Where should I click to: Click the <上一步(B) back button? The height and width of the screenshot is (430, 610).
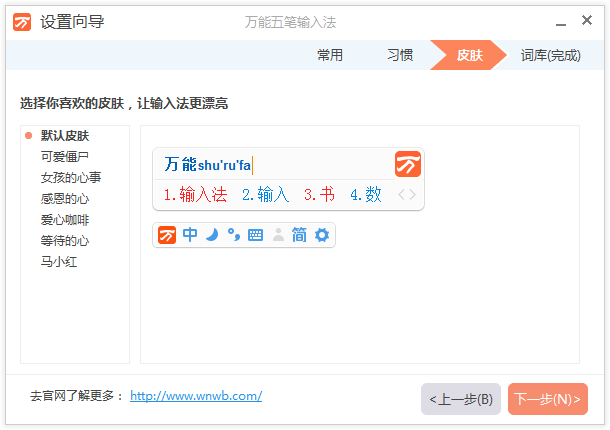(461, 399)
